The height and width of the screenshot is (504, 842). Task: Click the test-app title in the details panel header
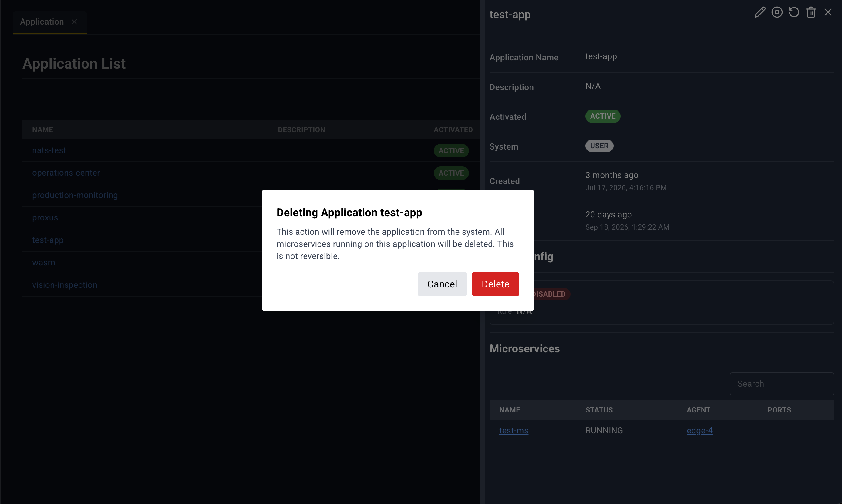(510, 14)
